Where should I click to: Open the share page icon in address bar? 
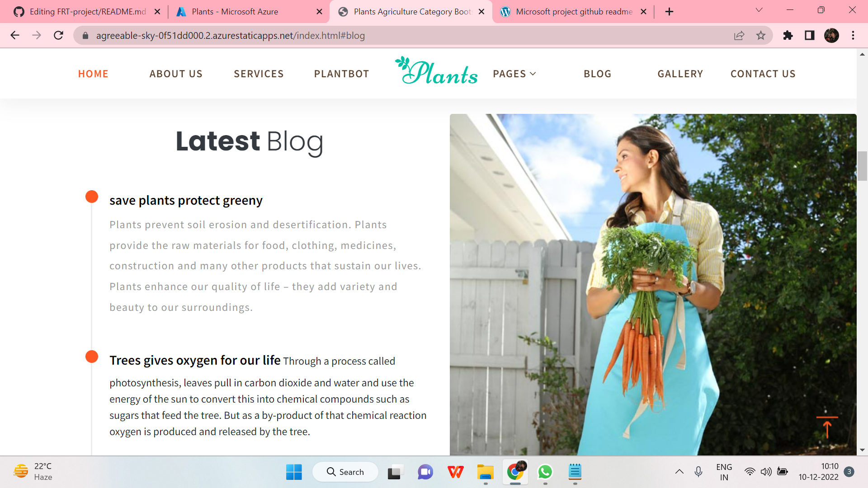tap(739, 35)
